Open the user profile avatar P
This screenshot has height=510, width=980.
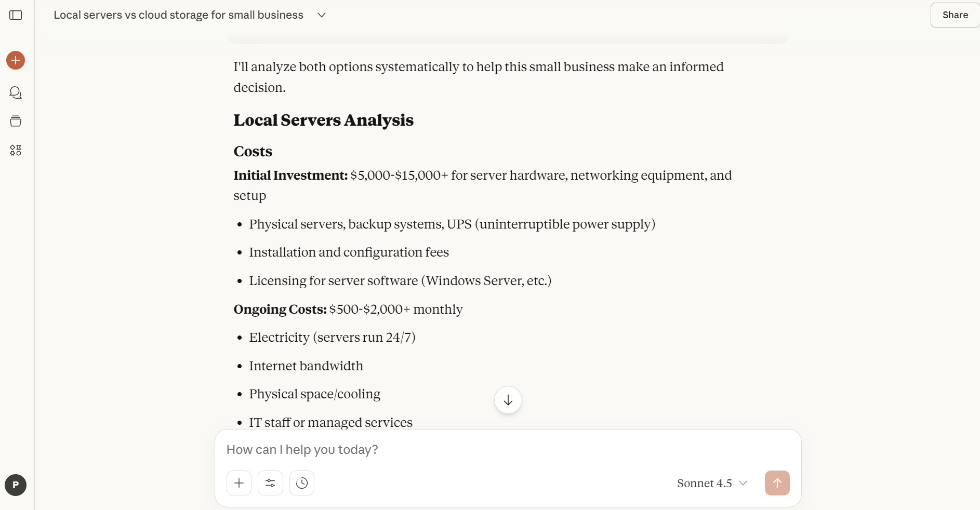click(x=16, y=485)
